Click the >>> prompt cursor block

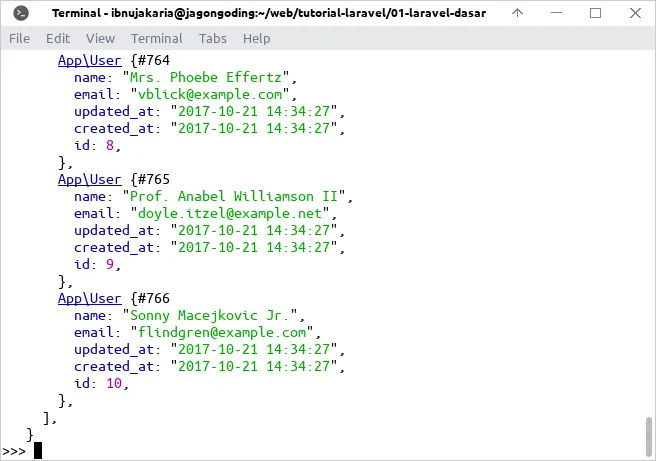pos(38,451)
